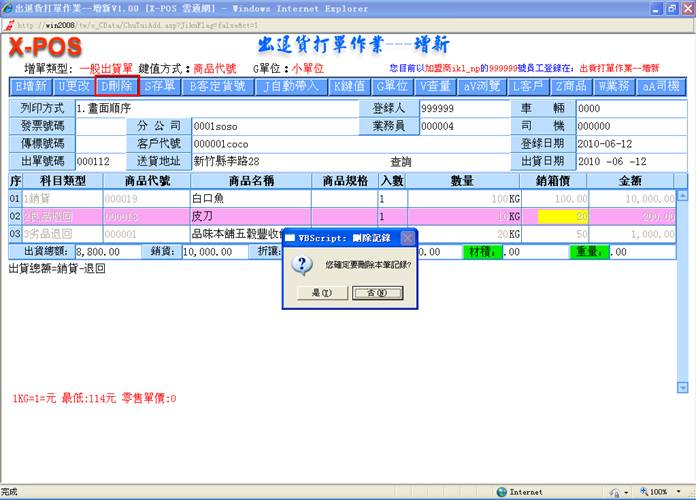The image size is (696, 500).
Task: Close the VBScript delete-record dialog
Action: [408, 238]
